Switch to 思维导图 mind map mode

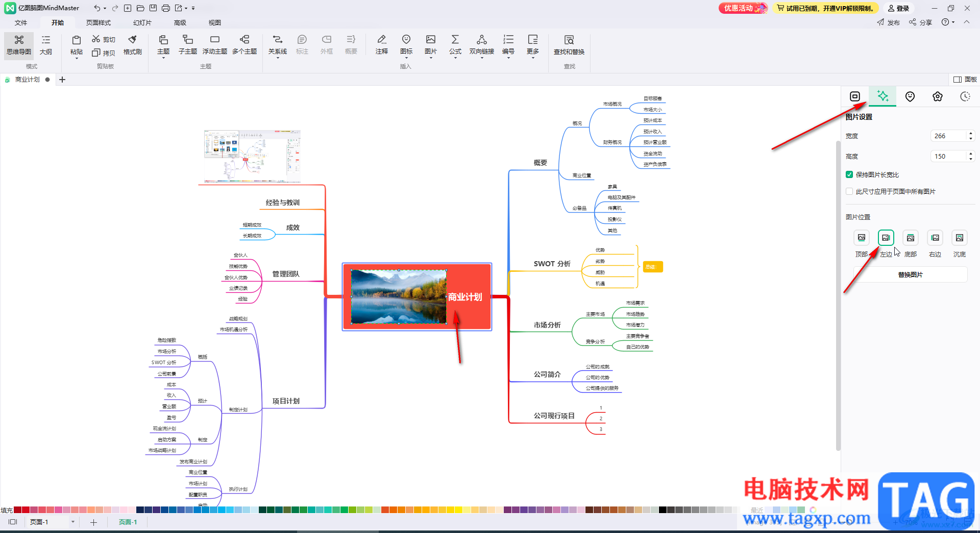tap(19, 45)
